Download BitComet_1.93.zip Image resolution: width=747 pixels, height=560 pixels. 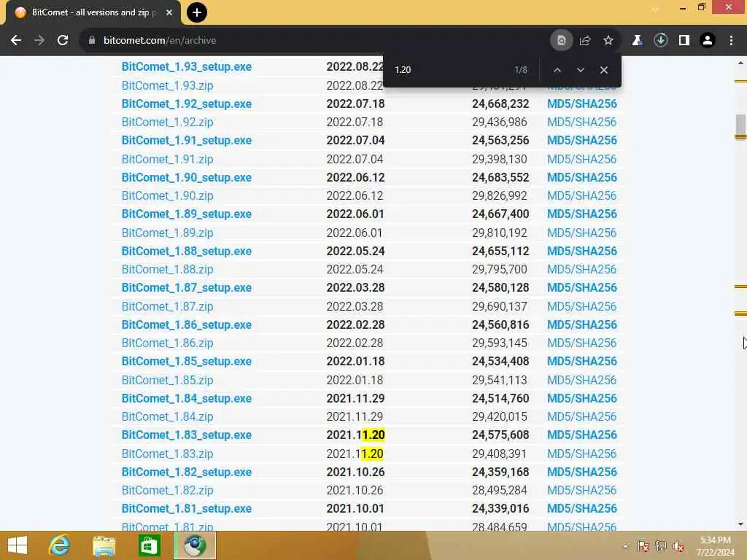click(x=167, y=85)
